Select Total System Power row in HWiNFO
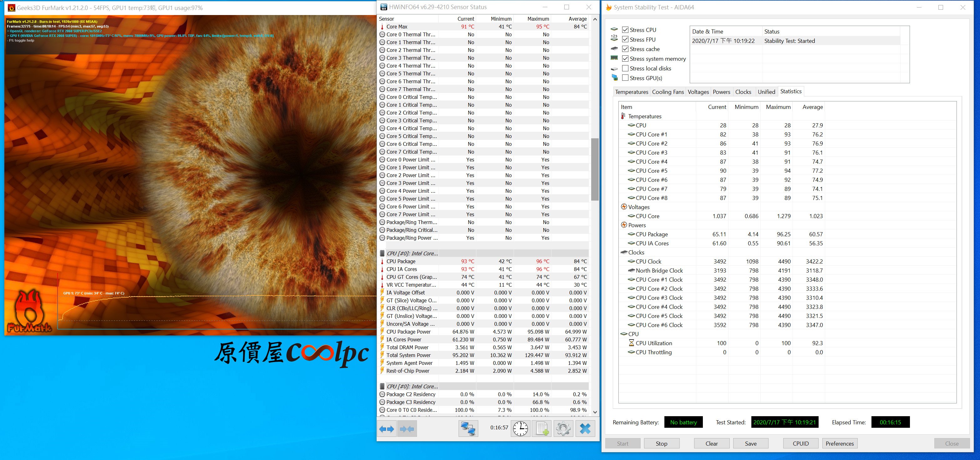Viewport: 980px width, 460px height. click(x=484, y=355)
